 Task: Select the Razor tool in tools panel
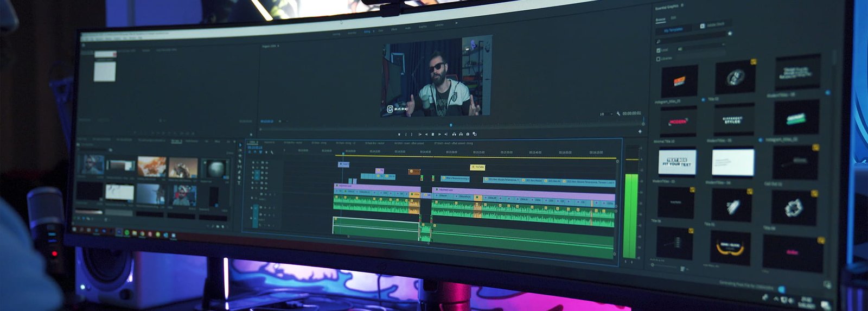tap(240, 161)
